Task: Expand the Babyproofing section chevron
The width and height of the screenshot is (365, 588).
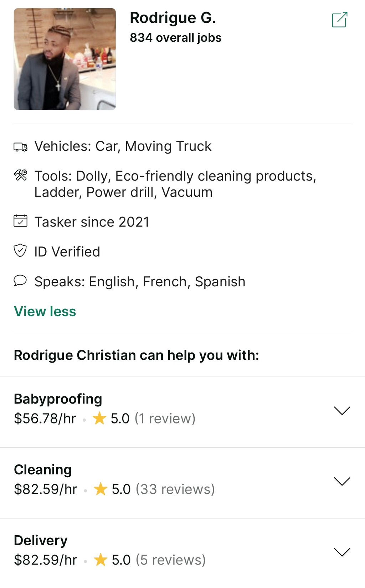Action: tap(342, 410)
